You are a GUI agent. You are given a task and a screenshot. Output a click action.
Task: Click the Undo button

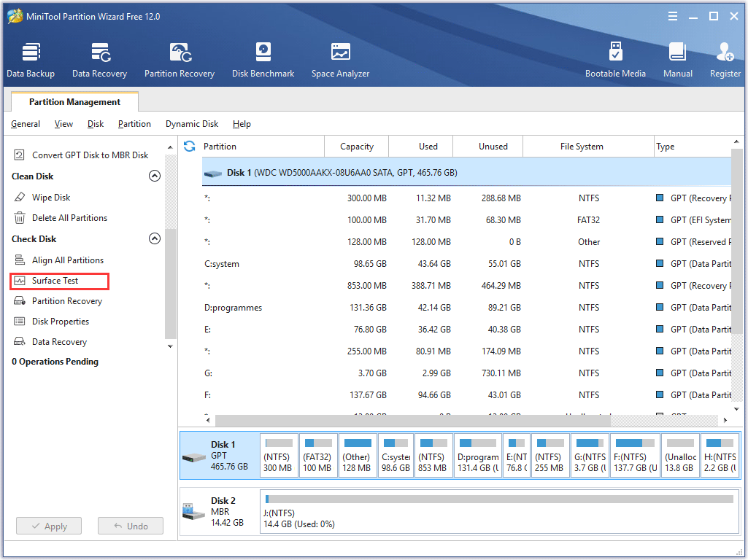[x=131, y=526]
